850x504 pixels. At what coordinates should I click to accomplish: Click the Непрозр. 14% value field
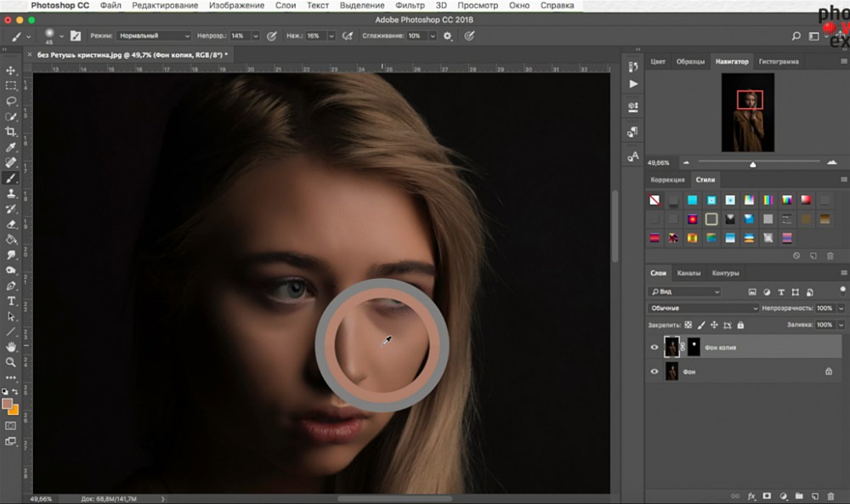tap(240, 36)
